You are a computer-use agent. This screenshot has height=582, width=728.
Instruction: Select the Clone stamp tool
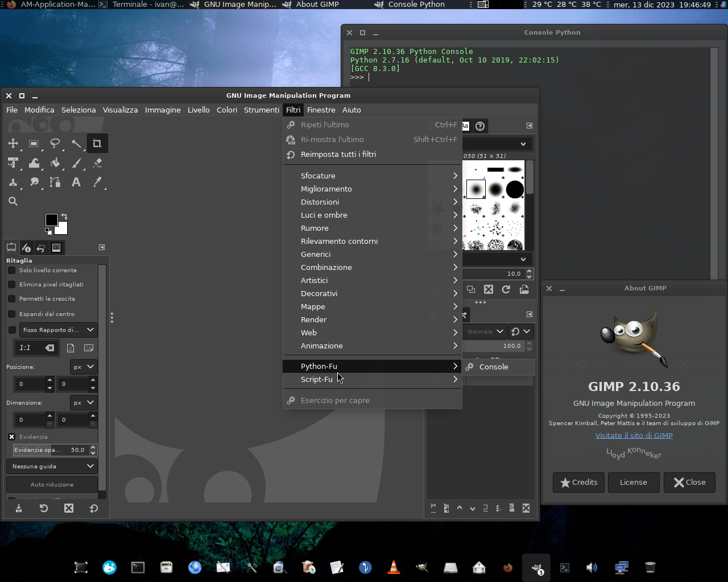(13, 182)
